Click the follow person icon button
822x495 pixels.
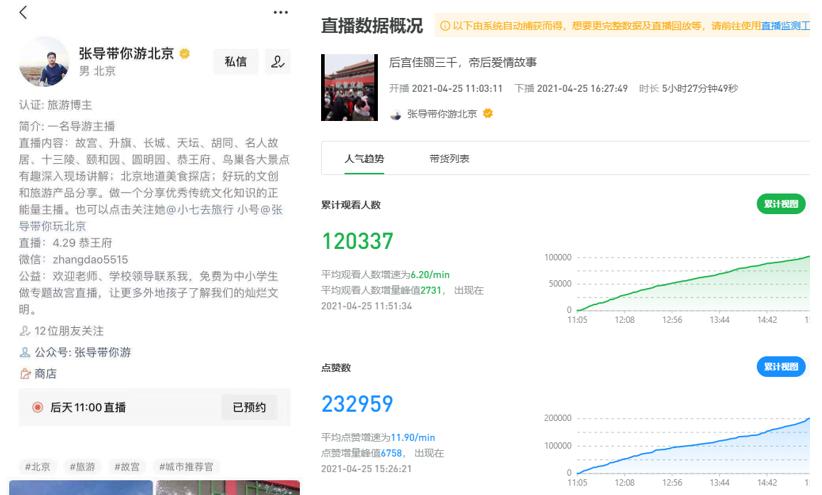[x=277, y=62]
